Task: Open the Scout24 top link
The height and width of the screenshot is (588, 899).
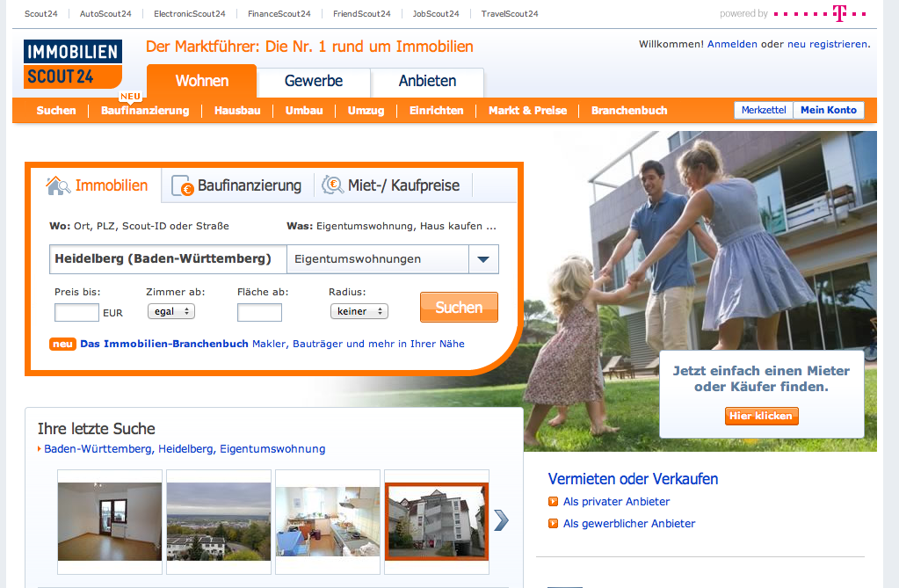Action: [x=40, y=14]
